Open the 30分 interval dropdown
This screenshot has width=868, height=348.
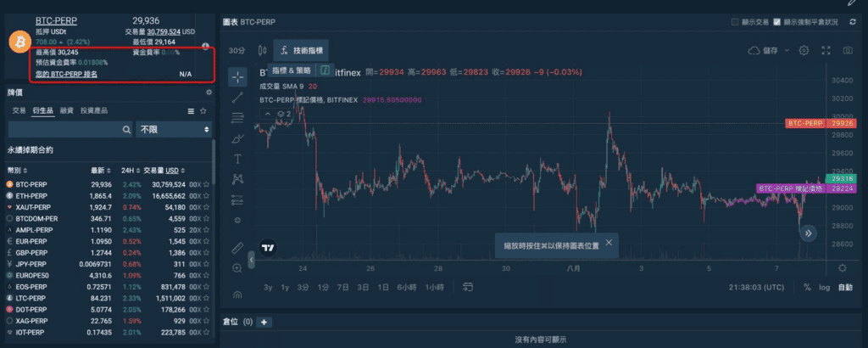pos(236,50)
